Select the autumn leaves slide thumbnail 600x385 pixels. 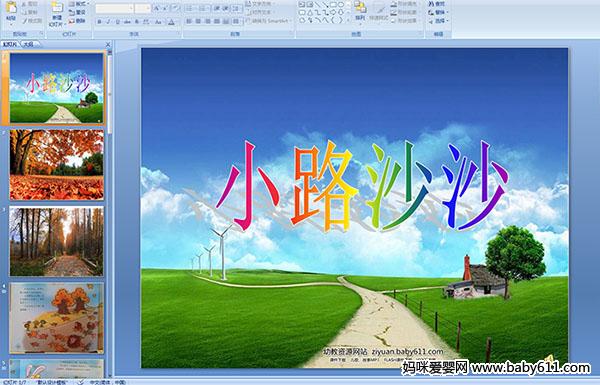tap(57, 165)
